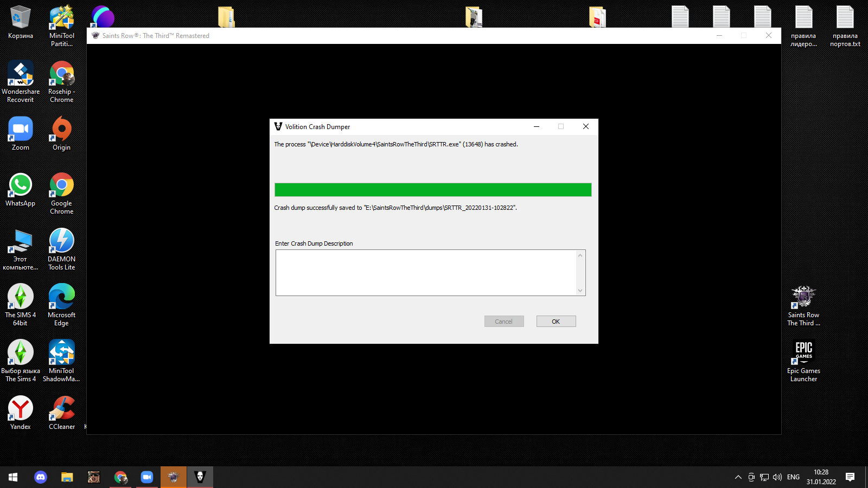Close the Volition Crash Dumper dialog
Viewport: 868px width, 488px height.
pos(586,126)
